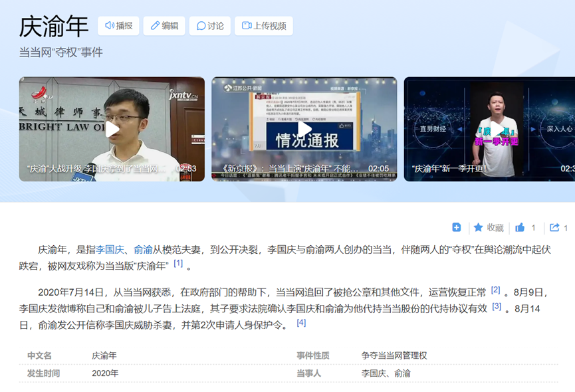Click the share arrow icon
The height and width of the screenshot is (392, 575).
[x=554, y=227]
